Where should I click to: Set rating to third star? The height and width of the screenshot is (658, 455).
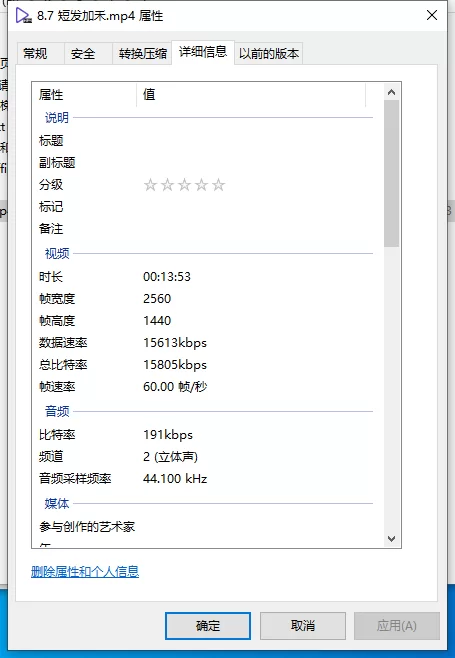pos(185,185)
